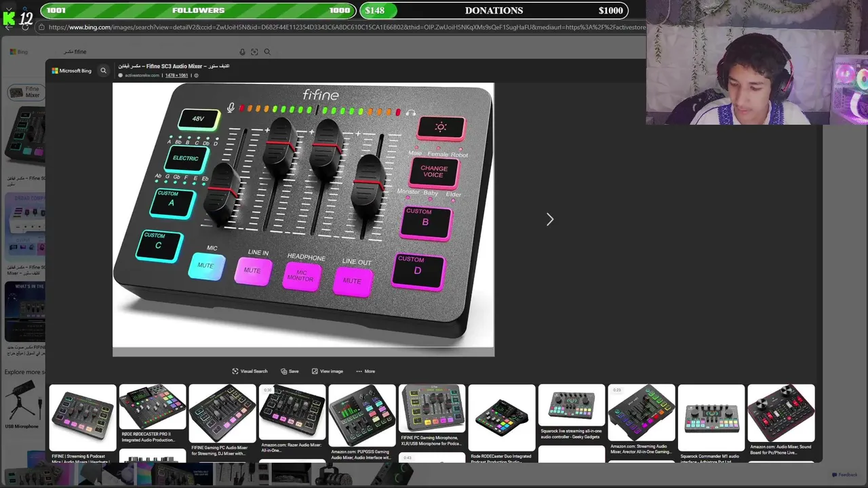Screen dimensions: 868x488
Task: Open the FIFINE Streaming & Podcast thumbnail
Action: point(83,417)
